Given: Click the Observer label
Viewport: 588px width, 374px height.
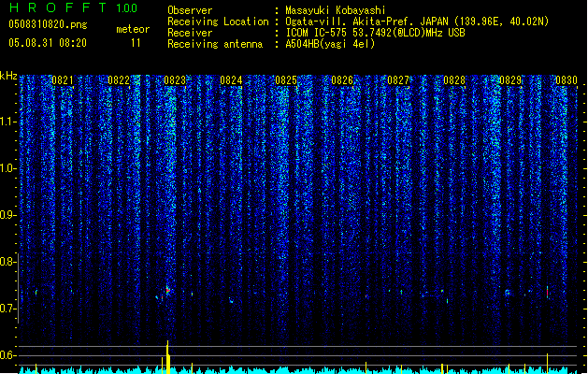Looking at the screenshot, I should pyautogui.click(x=190, y=10).
